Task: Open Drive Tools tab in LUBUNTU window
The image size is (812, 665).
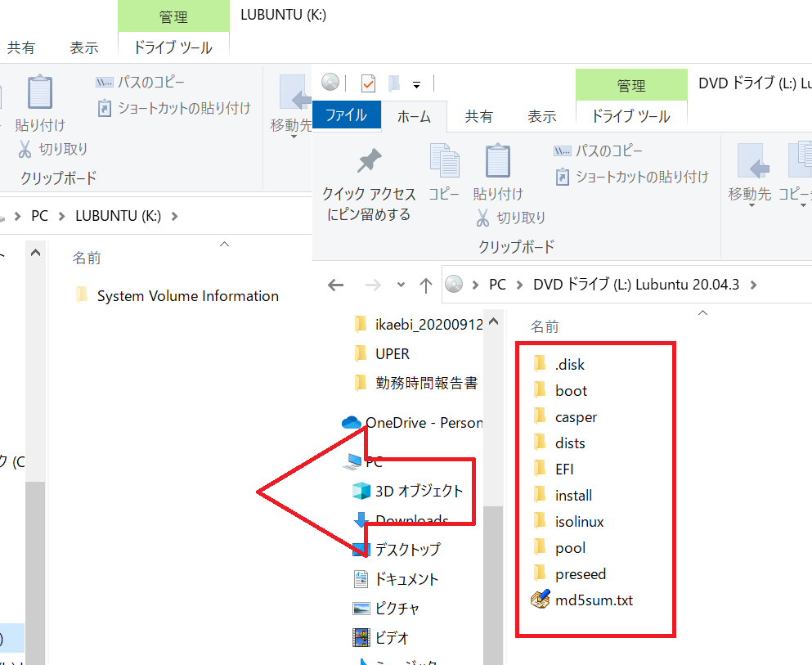Action: pos(173,47)
